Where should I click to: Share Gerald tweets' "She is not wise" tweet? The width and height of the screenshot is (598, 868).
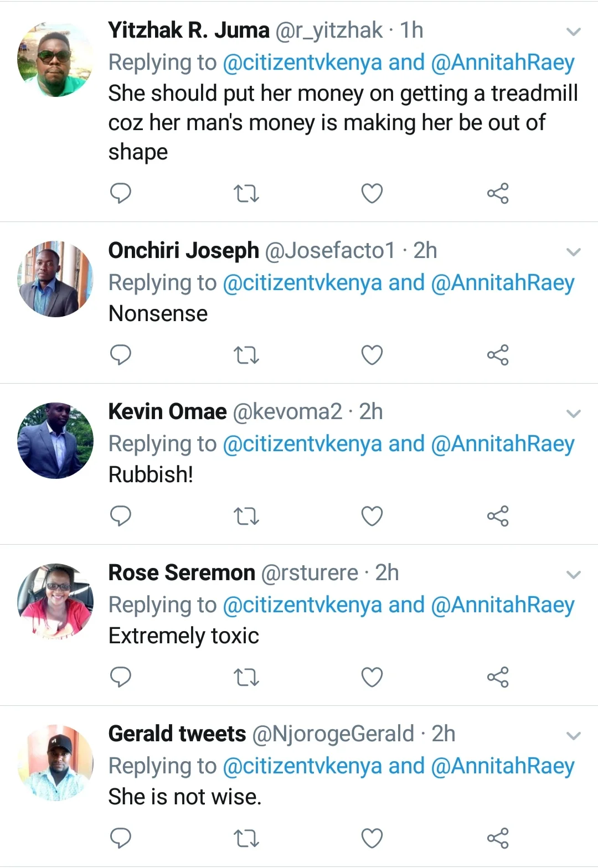click(498, 838)
